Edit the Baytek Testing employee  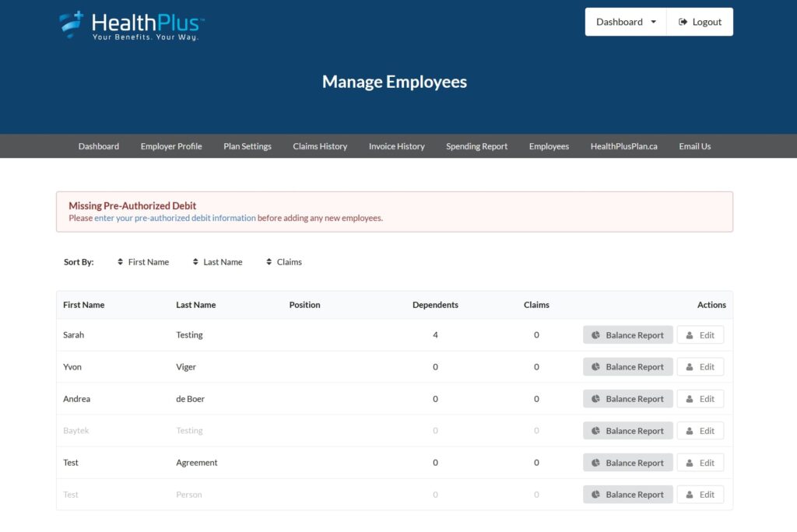coord(700,431)
